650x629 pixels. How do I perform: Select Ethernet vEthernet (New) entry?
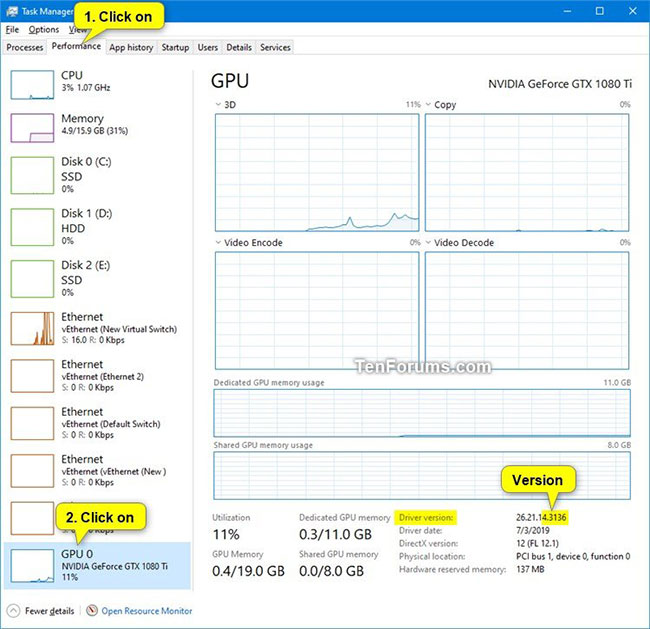tap(97, 471)
